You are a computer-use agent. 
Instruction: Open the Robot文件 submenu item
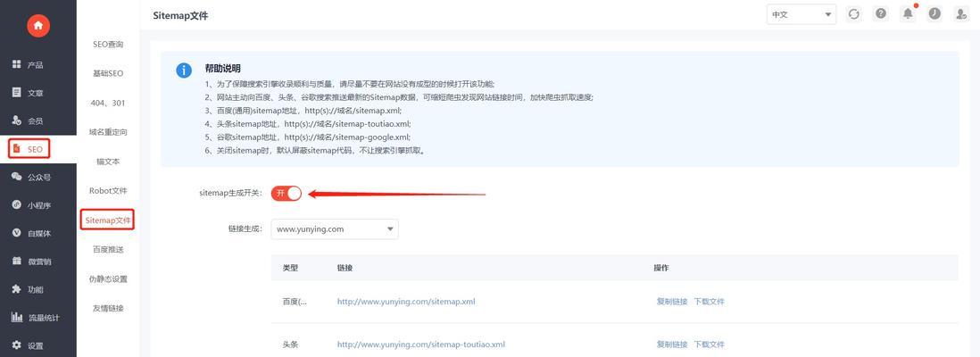pos(108,191)
